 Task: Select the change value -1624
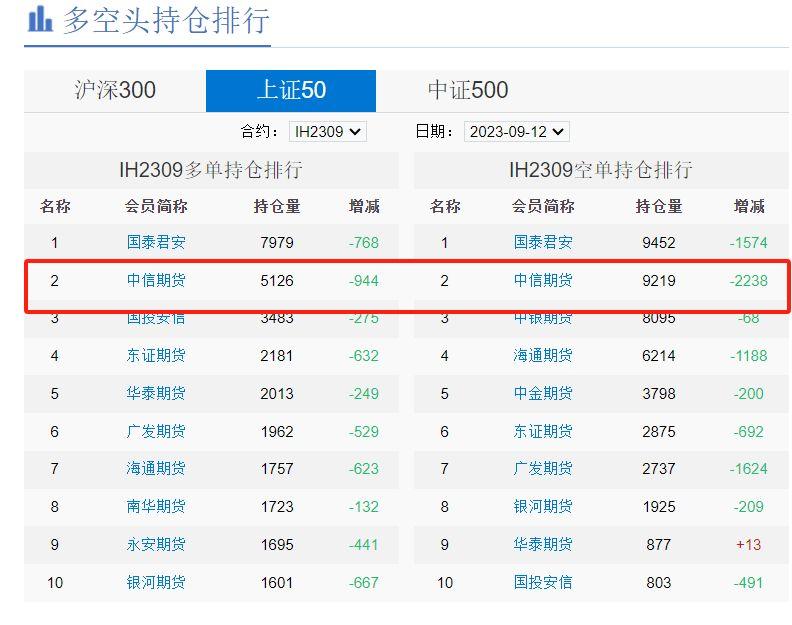click(749, 469)
